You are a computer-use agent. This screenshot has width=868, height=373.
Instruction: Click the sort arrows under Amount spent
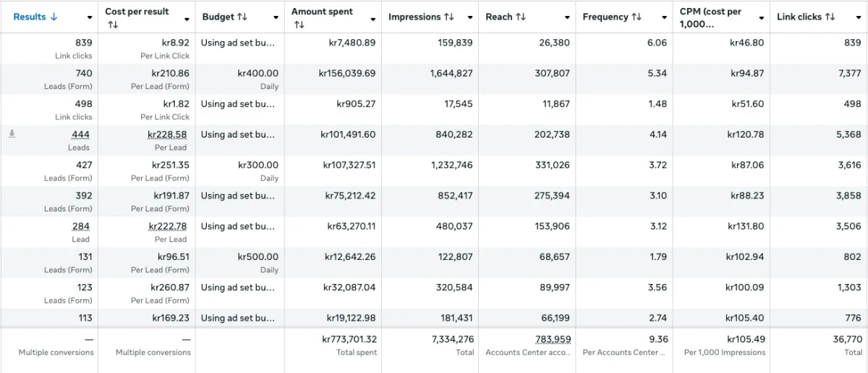click(x=299, y=25)
